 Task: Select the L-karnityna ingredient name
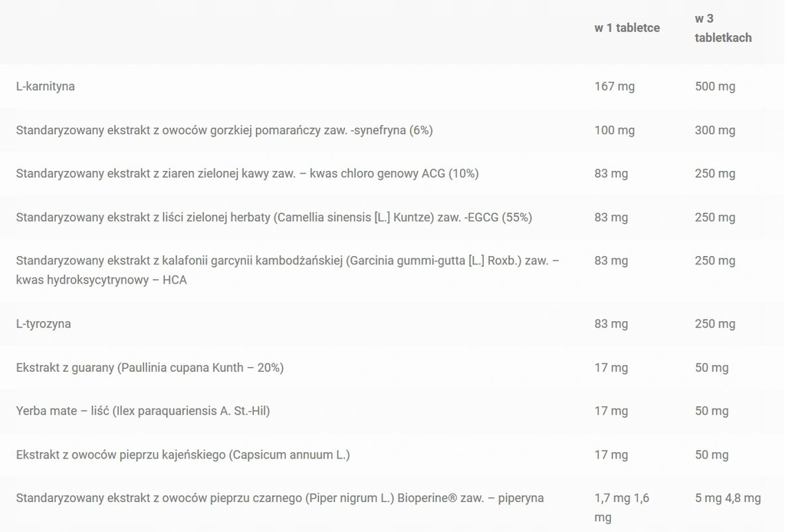click(45, 87)
